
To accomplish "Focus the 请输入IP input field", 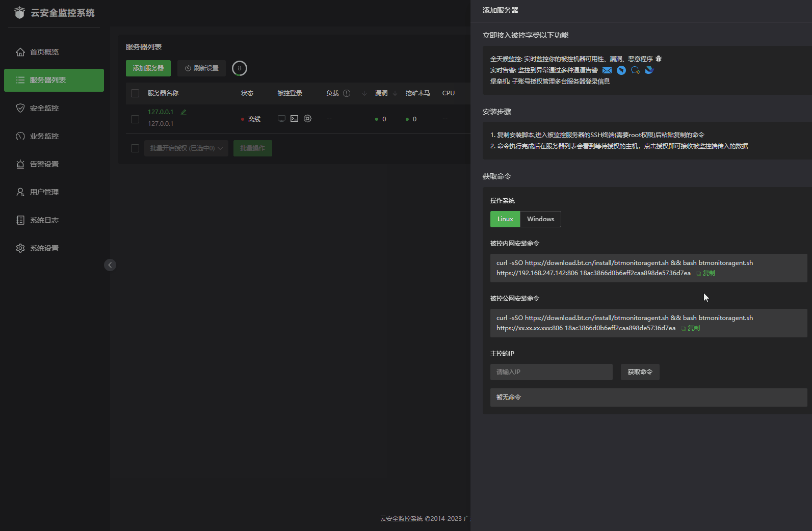I will pos(551,372).
